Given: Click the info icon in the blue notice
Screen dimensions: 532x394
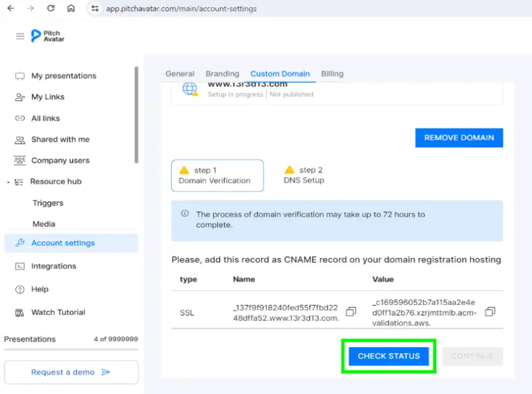Looking at the screenshot, I should coord(185,214).
